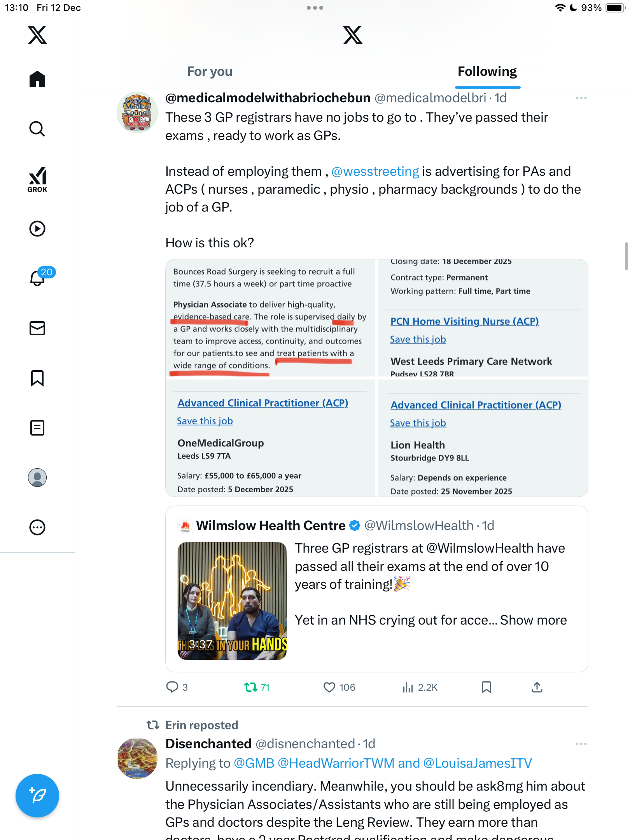Open the @GMB reply mention

pyautogui.click(x=254, y=763)
